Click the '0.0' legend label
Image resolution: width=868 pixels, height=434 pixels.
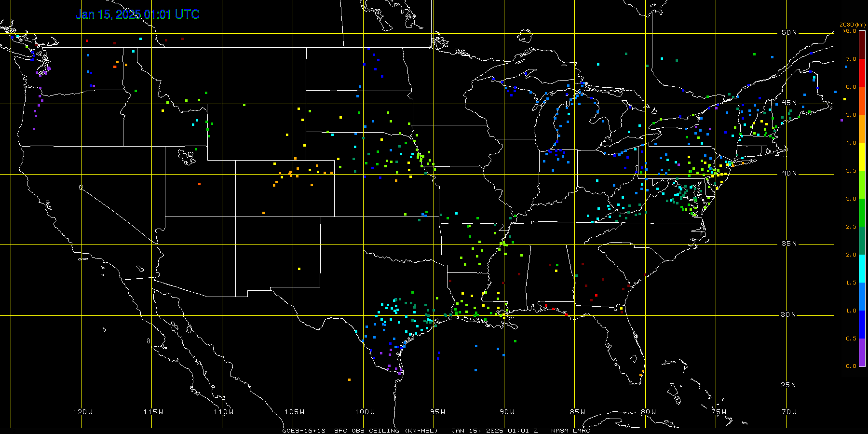click(851, 366)
